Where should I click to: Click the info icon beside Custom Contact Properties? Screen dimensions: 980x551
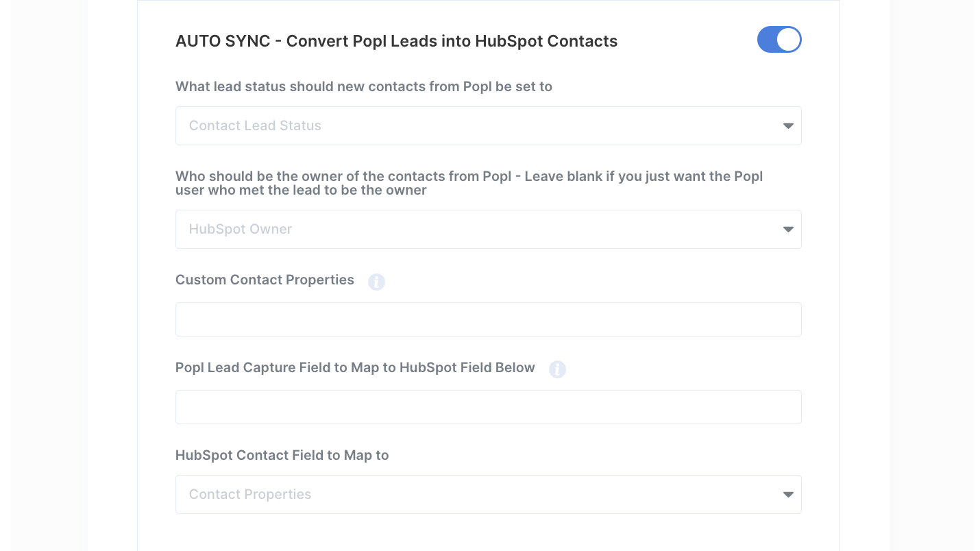click(x=376, y=282)
